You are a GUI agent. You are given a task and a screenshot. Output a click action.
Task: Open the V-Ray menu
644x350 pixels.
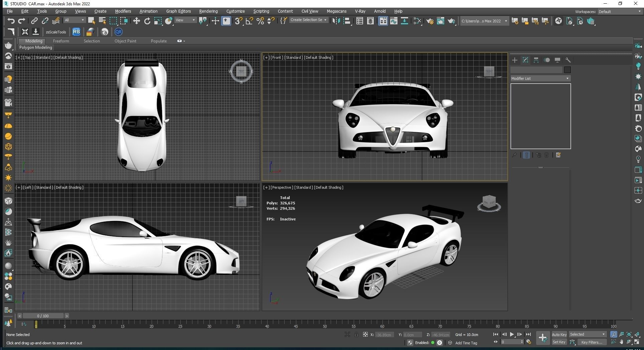pyautogui.click(x=360, y=11)
